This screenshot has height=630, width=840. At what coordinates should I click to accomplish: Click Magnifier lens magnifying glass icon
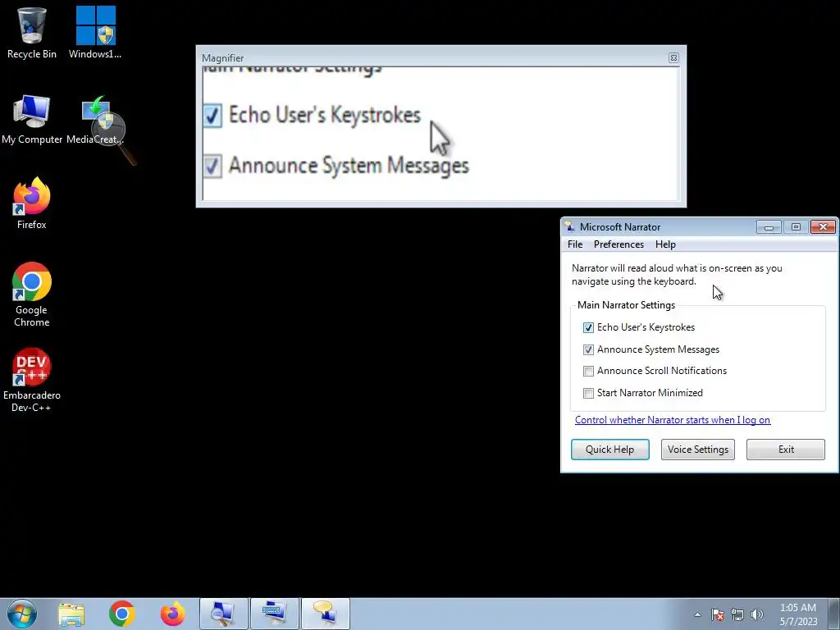pos(113,138)
